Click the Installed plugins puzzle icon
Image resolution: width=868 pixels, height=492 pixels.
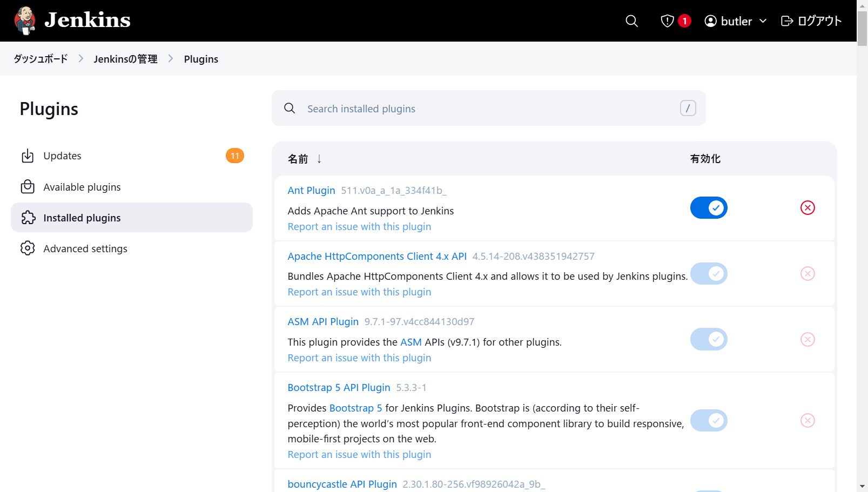coord(28,217)
